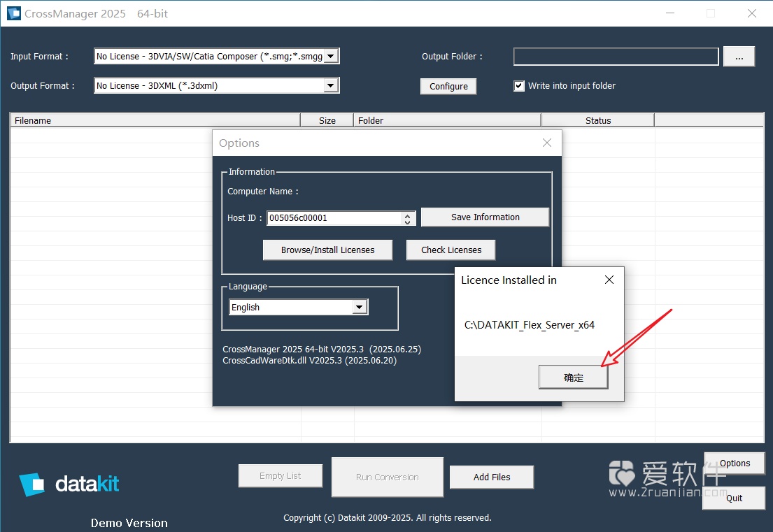Viewport: 773px width, 532px height.
Task: Open the output folder browse button
Action: [739, 57]
